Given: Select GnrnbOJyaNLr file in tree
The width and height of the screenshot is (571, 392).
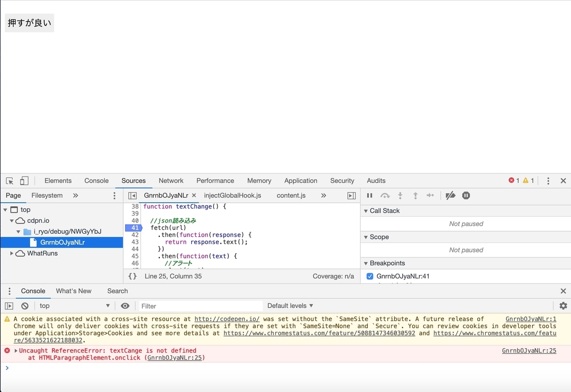Looking at the screenshot, I should coord(62,243).
